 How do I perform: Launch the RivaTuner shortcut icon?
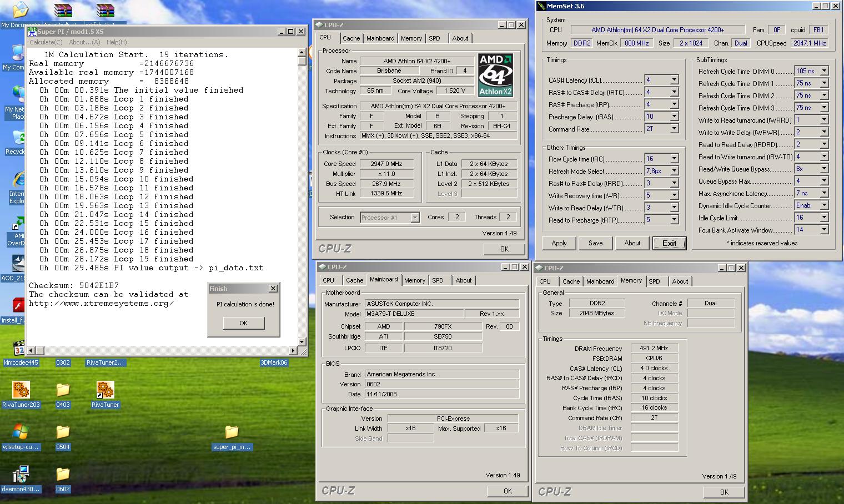tap(105, 390)
